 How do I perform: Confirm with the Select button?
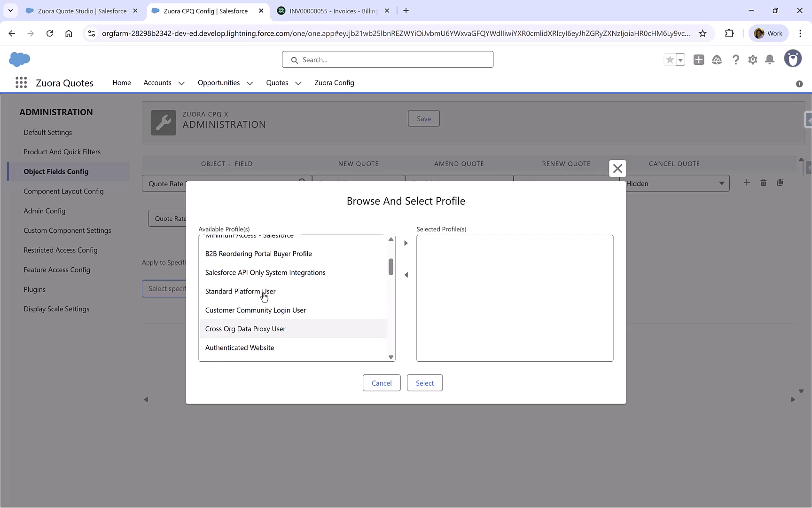coord(424,382)
